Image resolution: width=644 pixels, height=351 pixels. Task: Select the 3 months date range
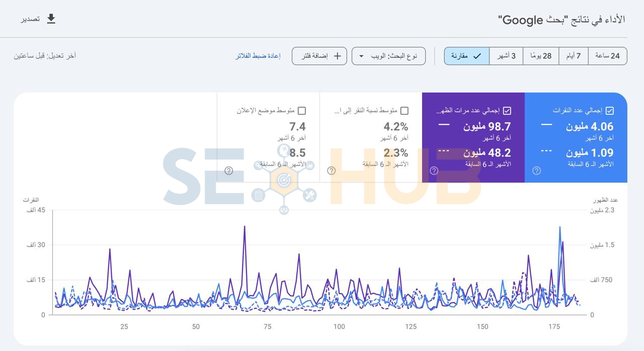506,56
